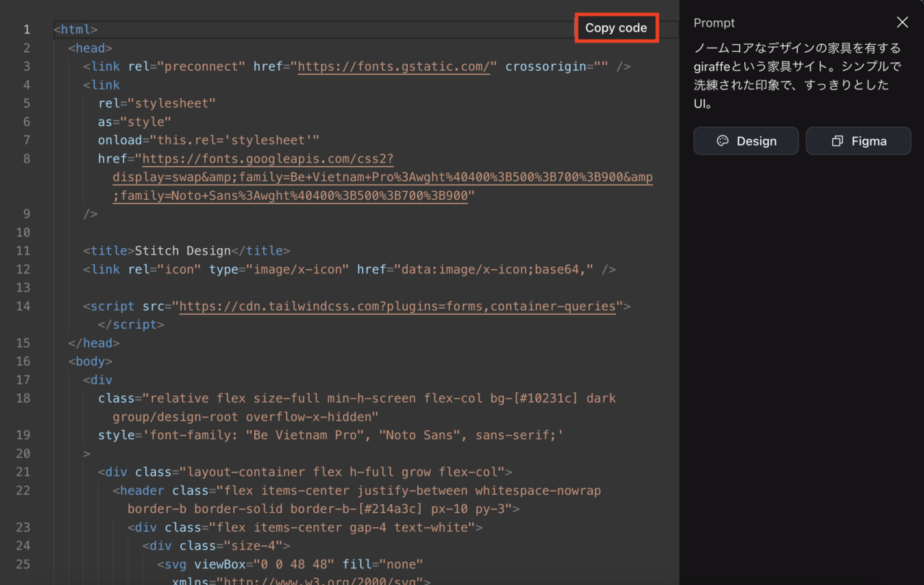This screenshot has width=924, height=585.
Task: Click the as="style" attribute on line 6
Action: [135, 122]
